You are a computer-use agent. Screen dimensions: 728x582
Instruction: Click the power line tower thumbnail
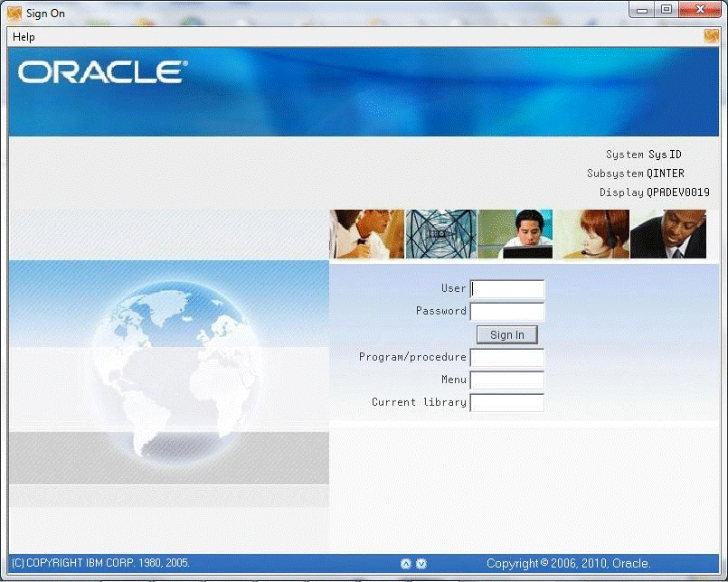click(441, 234)
